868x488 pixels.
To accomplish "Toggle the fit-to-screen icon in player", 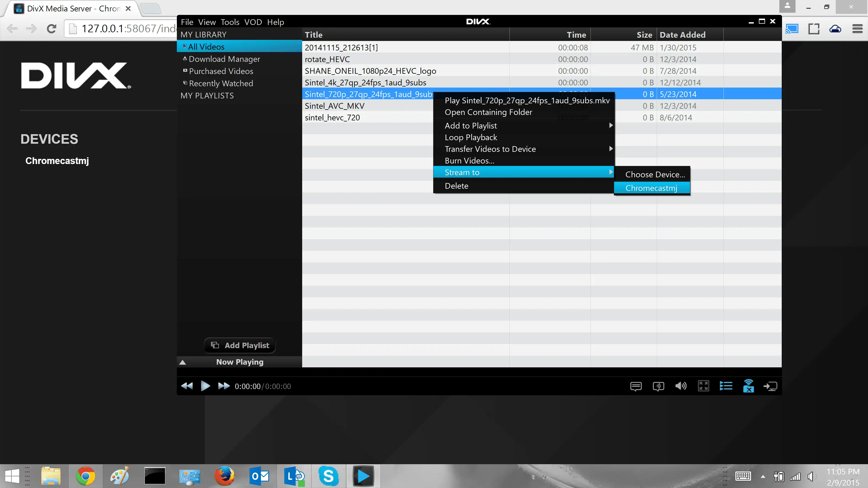I will [x=703, y=386].
